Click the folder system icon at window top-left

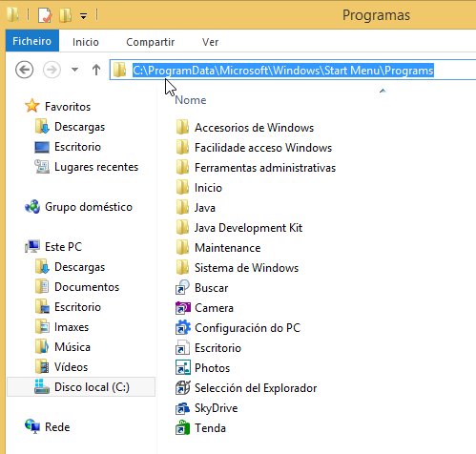click(13, 15)
